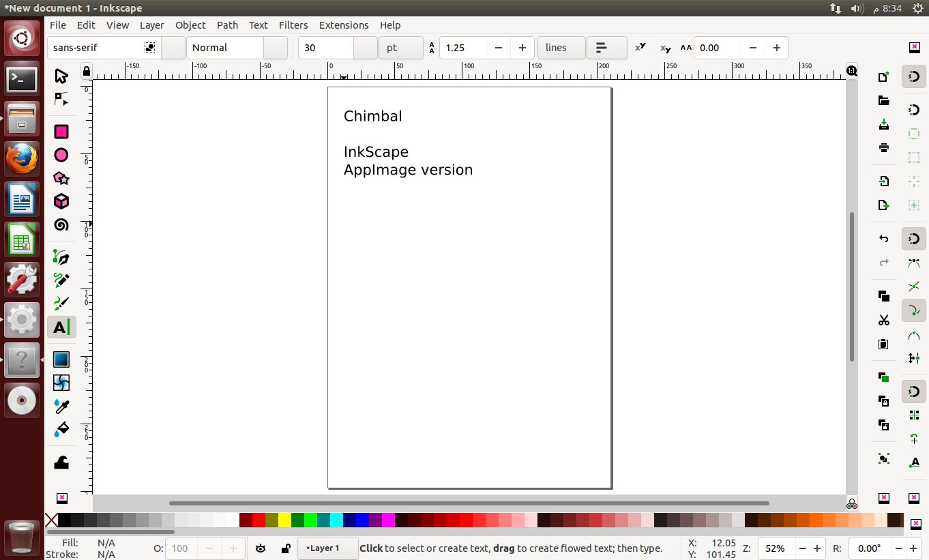Open the Normal font style dropdown
The image size is (929, 560).
276,48
